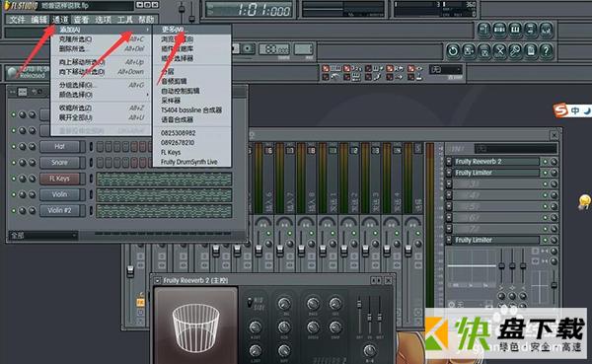Open first Fruity Limiter slot dropdown arrow

click(x=449, y=173)
